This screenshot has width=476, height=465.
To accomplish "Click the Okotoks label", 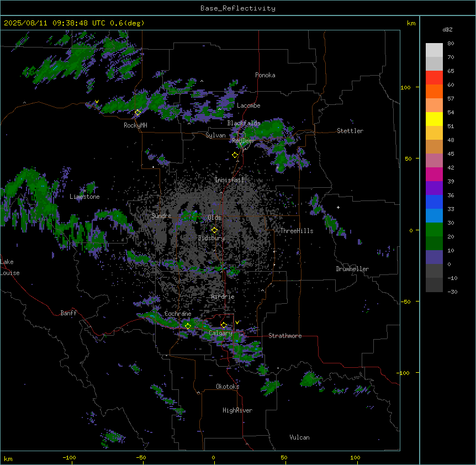I will (228, 387).
